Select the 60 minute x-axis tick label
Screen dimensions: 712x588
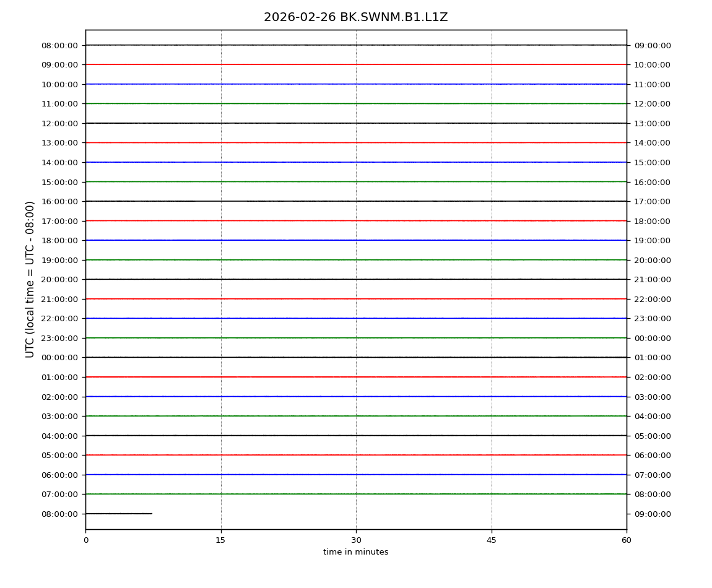627,540
